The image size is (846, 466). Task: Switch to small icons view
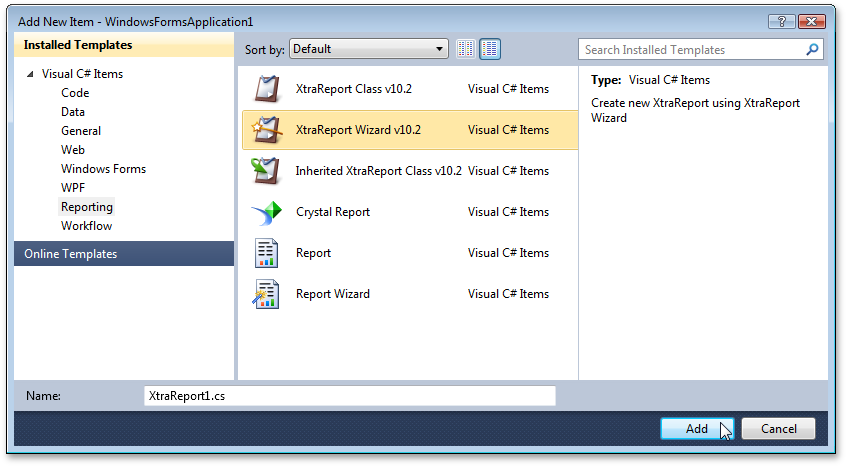point(466,49)
